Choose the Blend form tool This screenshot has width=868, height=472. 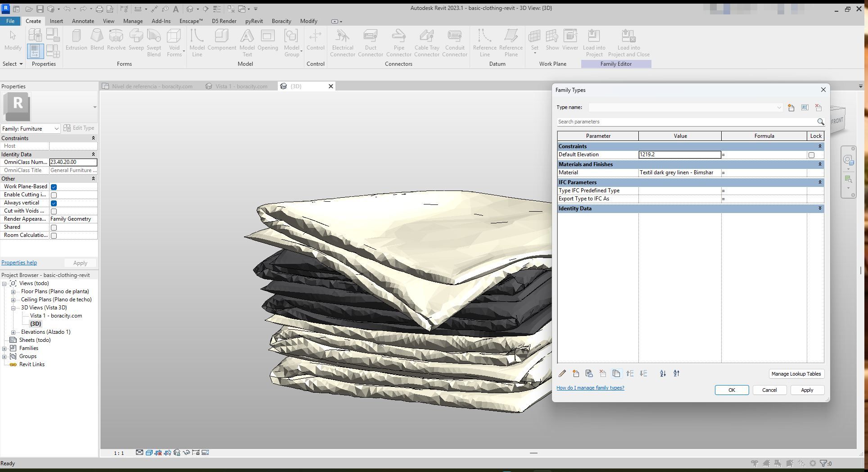tap(97, 40)
